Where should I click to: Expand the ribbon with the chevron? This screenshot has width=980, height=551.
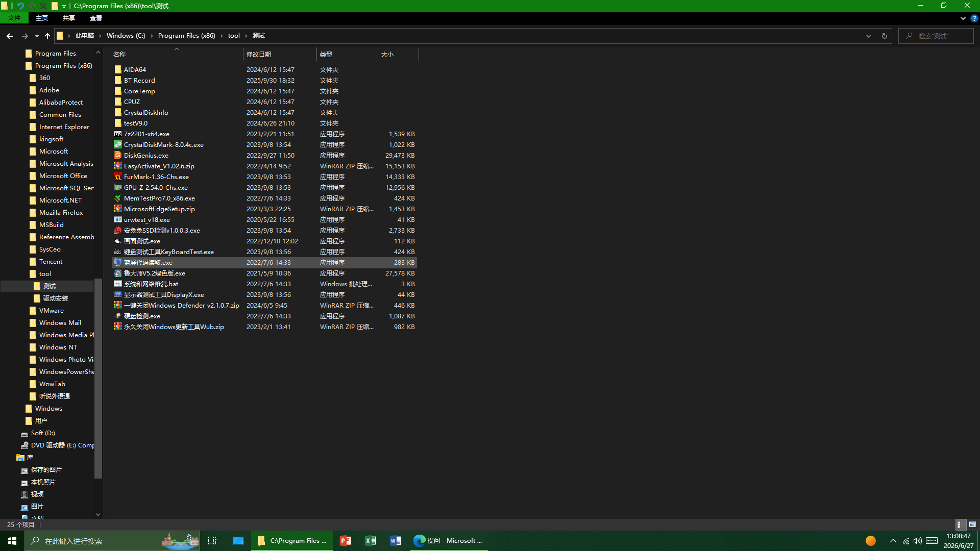click(963, 18)
